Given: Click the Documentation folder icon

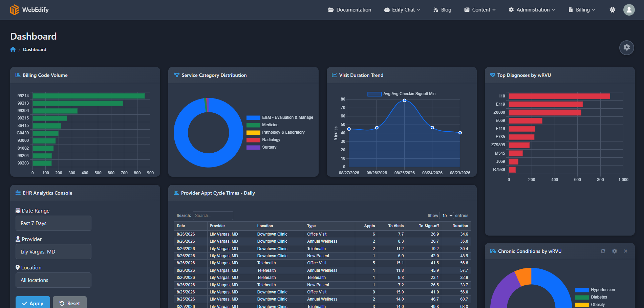Looking at the screenshot, I should 331,10.
